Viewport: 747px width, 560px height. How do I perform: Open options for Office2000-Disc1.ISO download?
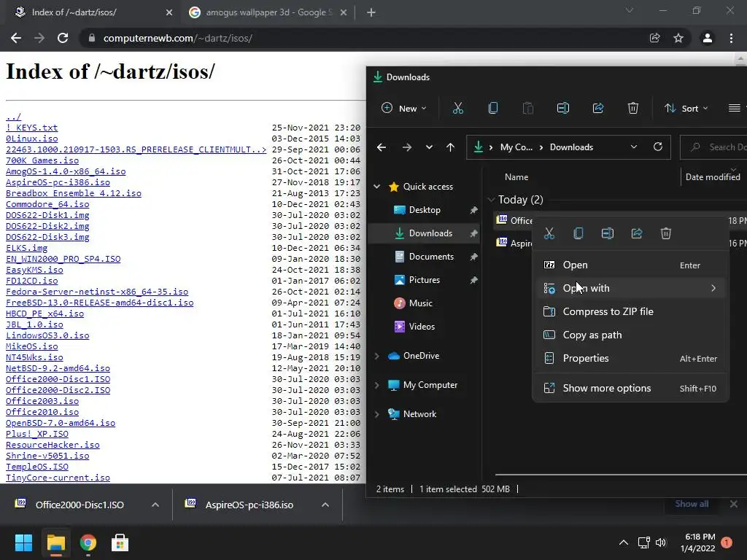coord(155,505)
